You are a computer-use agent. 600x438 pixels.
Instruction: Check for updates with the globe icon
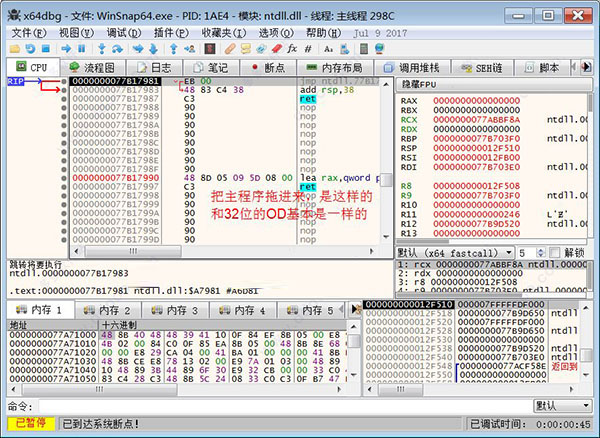(379, 49)
